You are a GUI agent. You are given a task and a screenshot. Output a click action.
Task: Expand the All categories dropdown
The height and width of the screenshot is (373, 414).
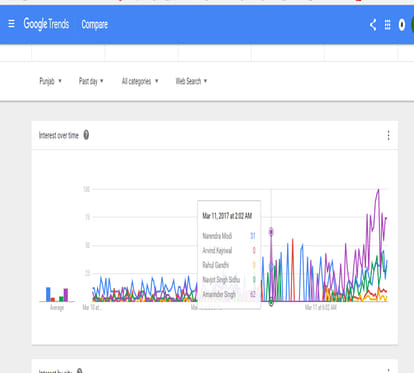(x=140, y=81)
